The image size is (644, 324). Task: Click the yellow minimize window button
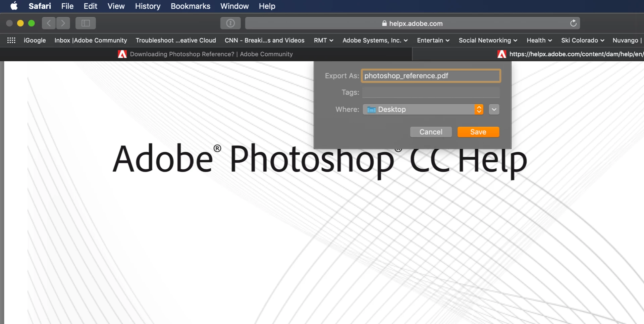point(20,23)
